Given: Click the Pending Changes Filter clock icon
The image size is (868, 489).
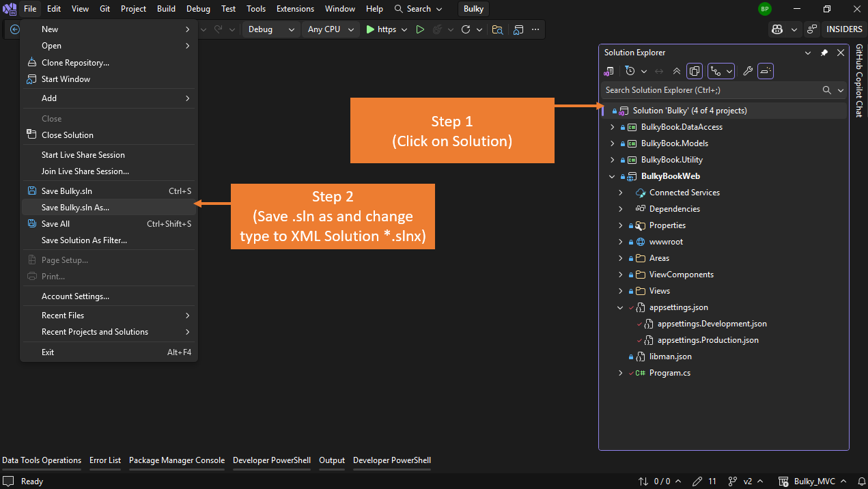Looking at the screenshot, I should click(x=630, y=71).
